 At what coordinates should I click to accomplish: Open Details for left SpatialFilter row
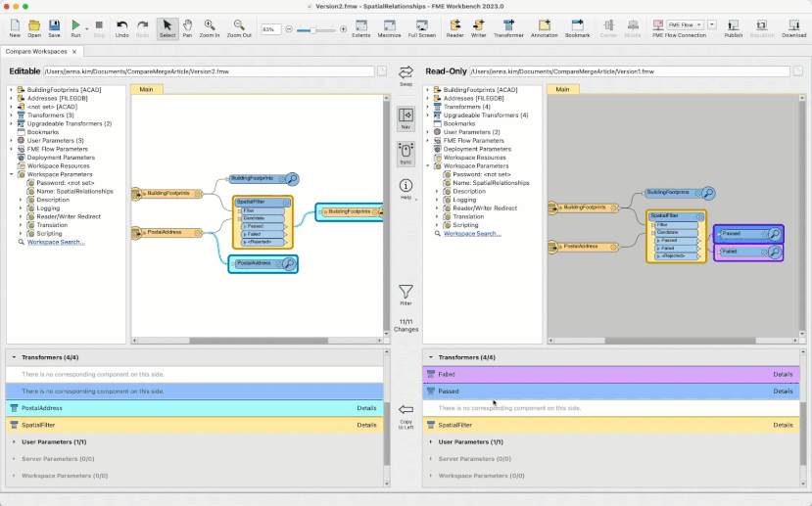coord(366,426)
